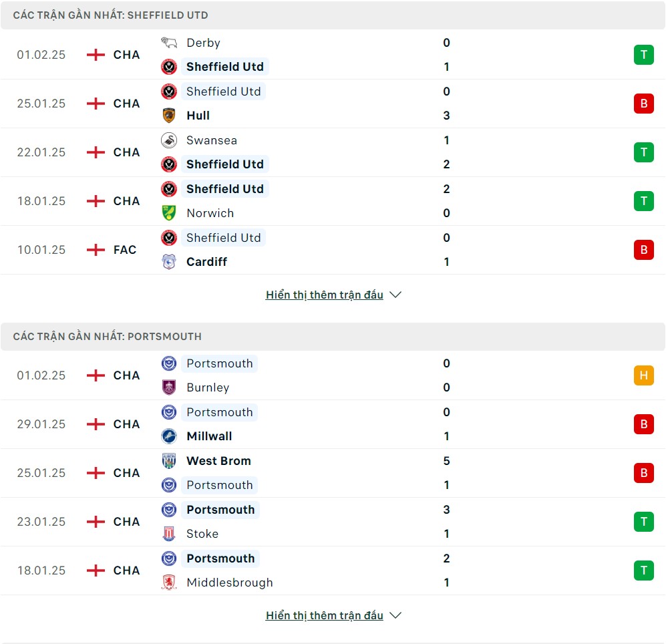This screenshot has height=644, width=666.
Task: Expand more Sheffield Utd matches chevron
Action: [x=395, y=295]
